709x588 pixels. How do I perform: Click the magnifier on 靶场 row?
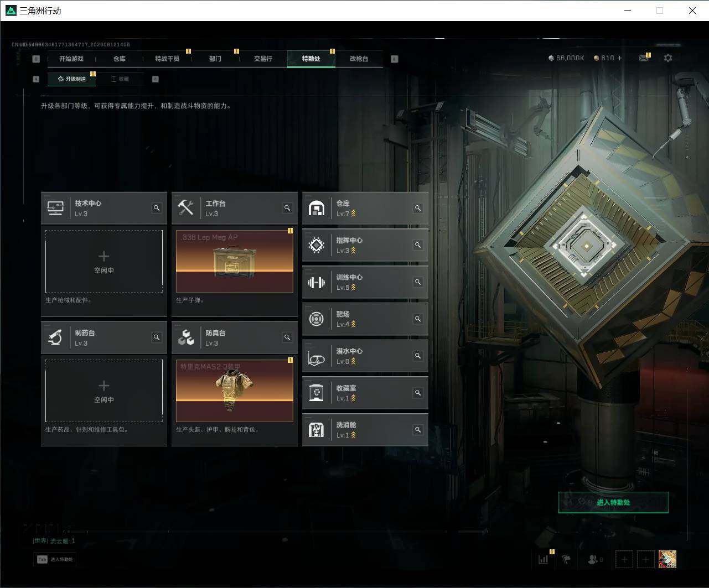418,319
